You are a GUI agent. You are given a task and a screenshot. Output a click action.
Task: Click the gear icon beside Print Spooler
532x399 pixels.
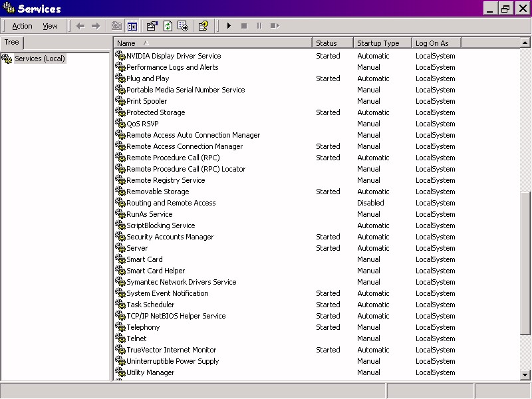[x=120, y=100]
